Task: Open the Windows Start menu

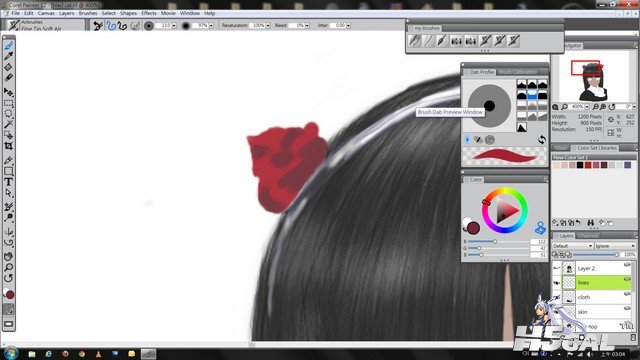Action: click(x=11, y=353)
